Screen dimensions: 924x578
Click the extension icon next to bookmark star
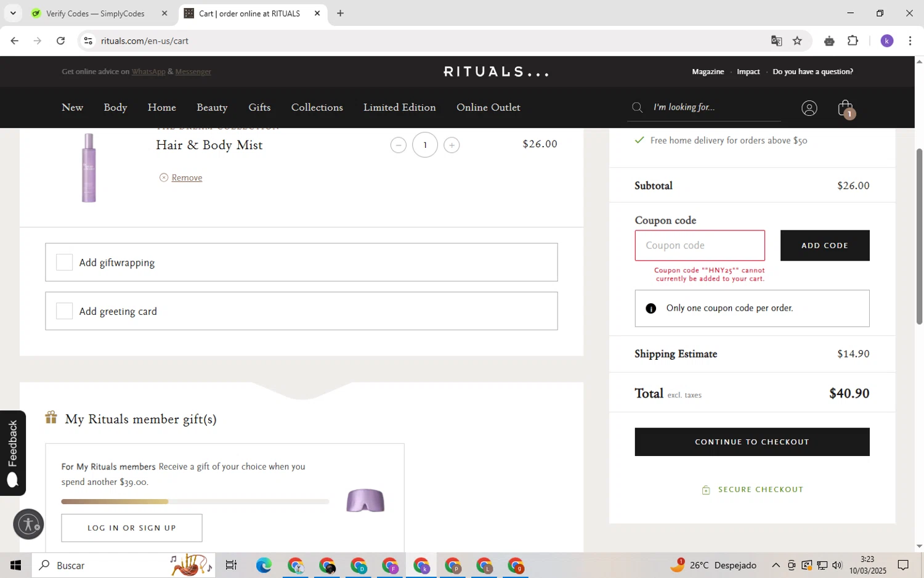tap(829, 41)
